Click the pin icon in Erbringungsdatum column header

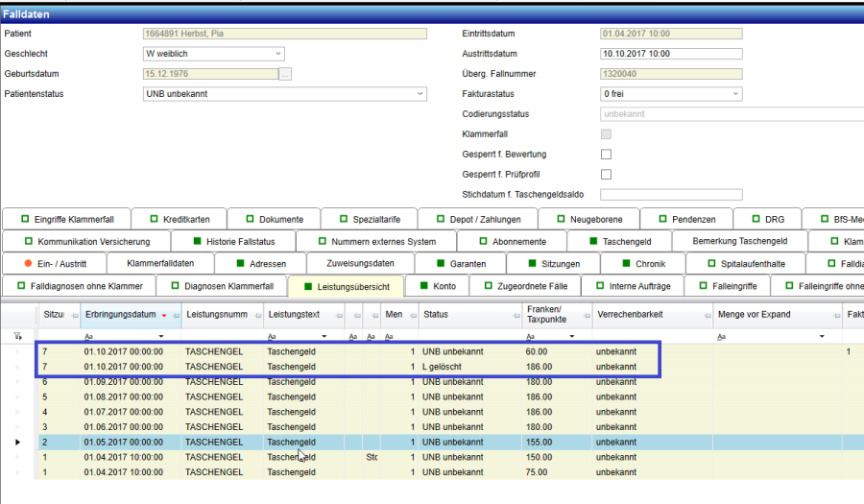(175, 315)
